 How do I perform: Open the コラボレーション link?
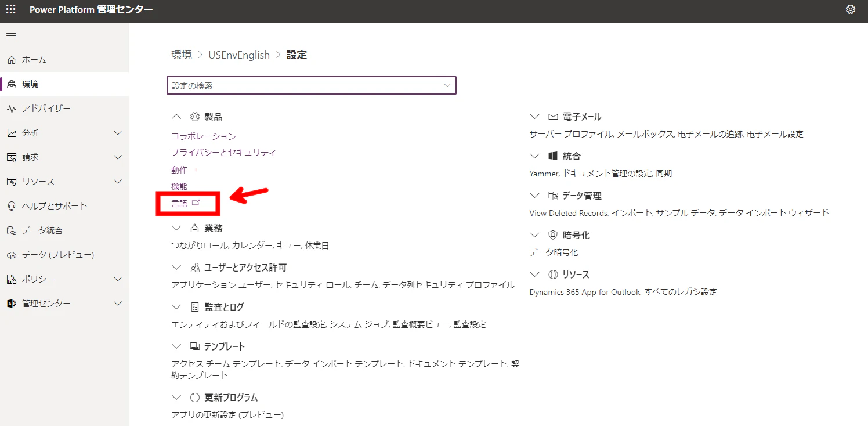[204, 136]
